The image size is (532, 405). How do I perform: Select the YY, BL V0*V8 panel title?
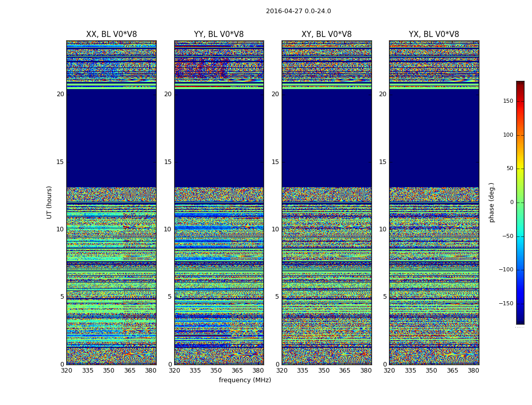point(219,34)
